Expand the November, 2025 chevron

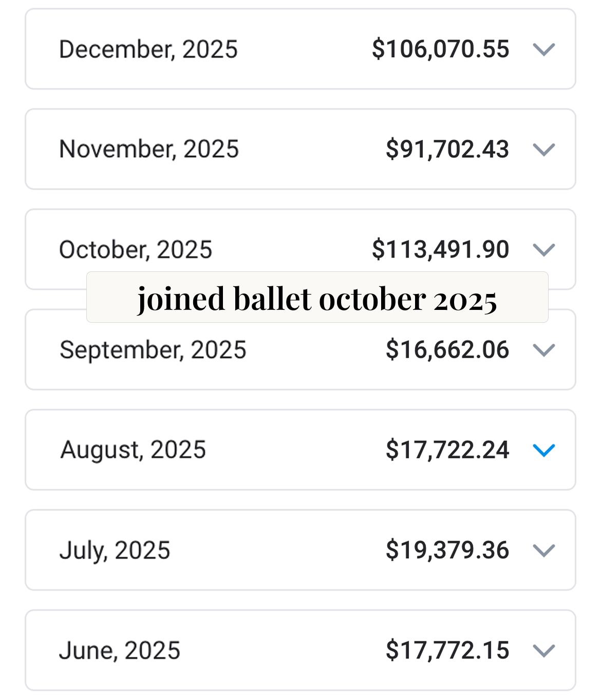[x=544, y=150]
